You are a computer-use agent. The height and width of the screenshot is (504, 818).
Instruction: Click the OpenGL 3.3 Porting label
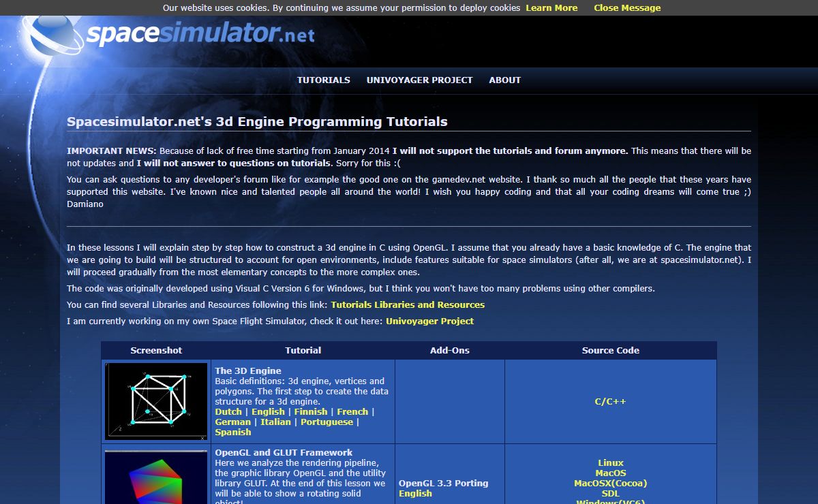[x=444, y=484]
